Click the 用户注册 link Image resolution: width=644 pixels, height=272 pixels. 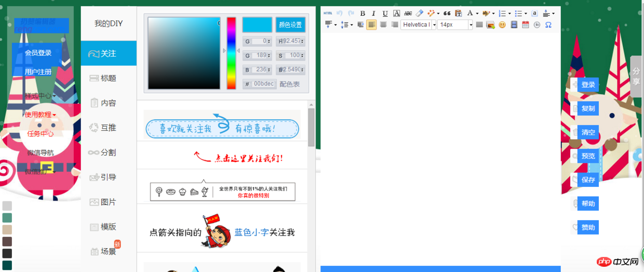pyautogui.click(x=38, y=72)
